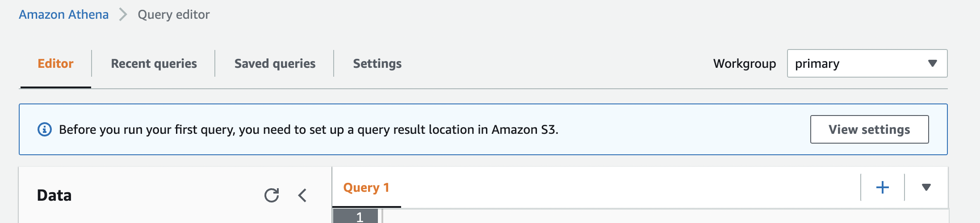Image resolution: width=980 pixels, height=223 pixels.
Task: Collapse the Data panel with the left chevron
Action: pyautogui.click(x=302, y=195)
